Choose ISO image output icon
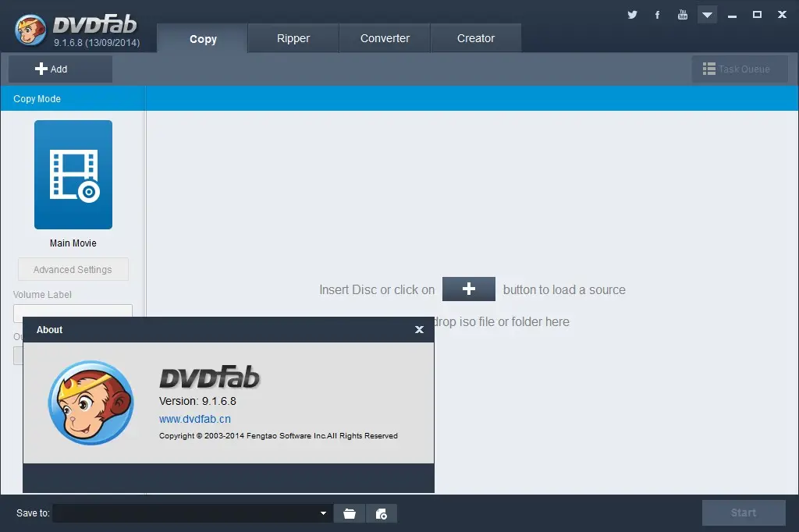The width and height of the screenshot is (799, 532). (381, 513)
